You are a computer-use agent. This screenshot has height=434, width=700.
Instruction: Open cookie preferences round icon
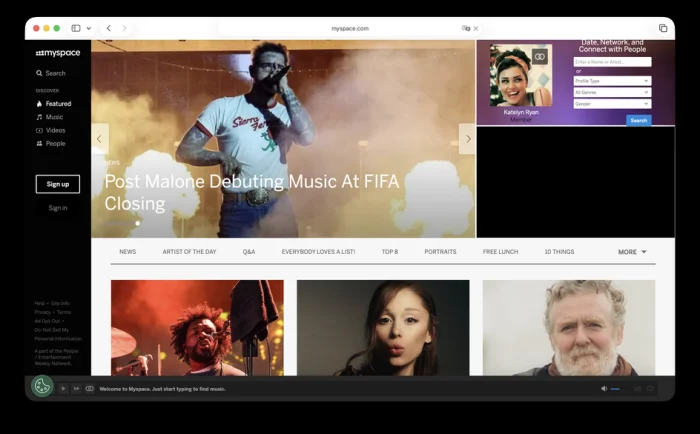(x=42, y=386)
